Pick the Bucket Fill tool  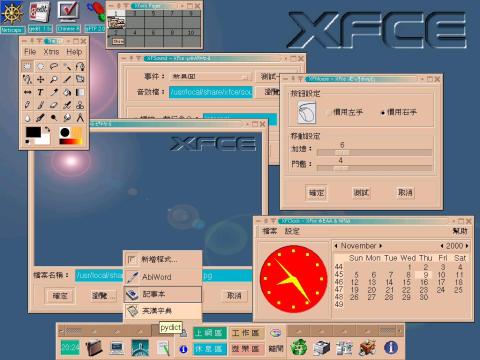[67, 92]
